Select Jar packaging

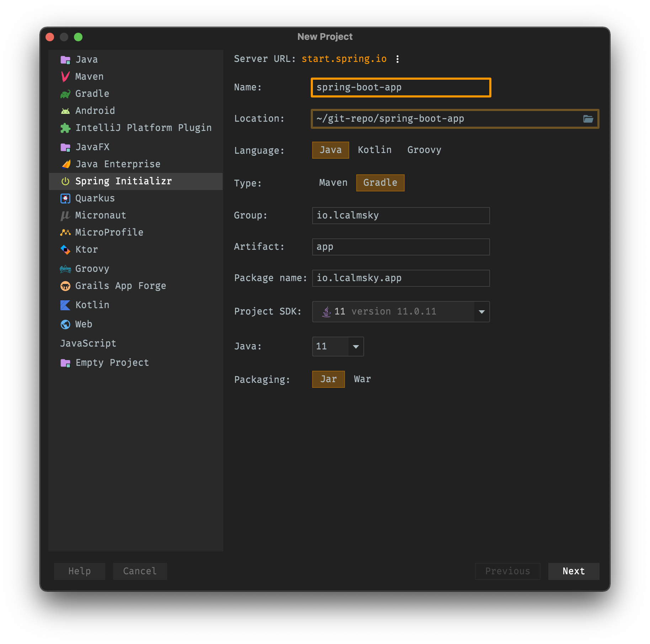click(328, 379)
